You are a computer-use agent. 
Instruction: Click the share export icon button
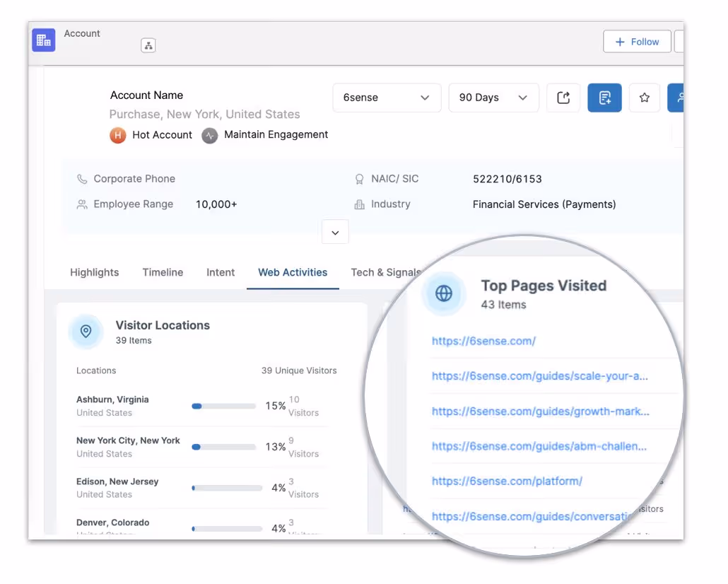pos(563,98)
